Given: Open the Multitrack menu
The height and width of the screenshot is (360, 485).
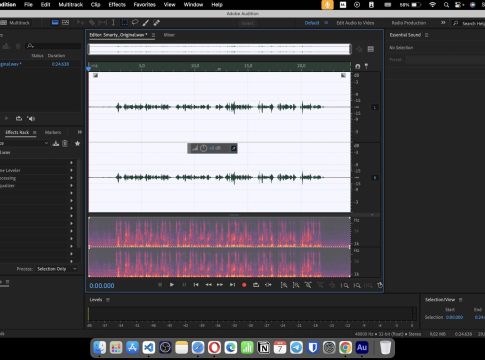Looking at the screenshot, I should click(71, 5).
